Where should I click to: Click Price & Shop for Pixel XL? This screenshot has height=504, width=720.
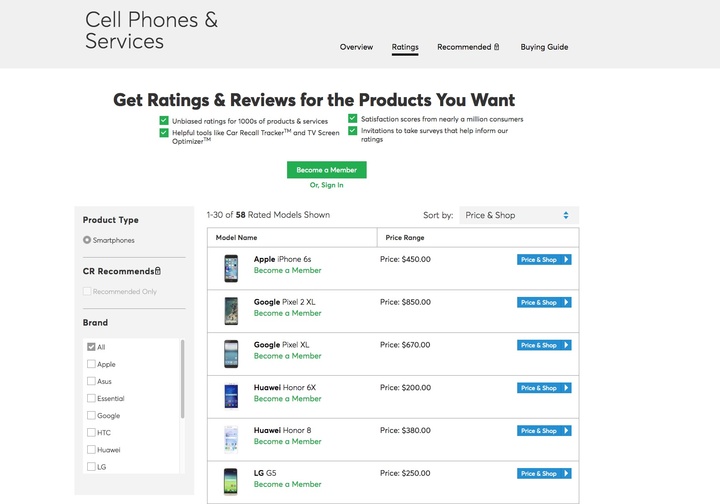coord(544,345)
